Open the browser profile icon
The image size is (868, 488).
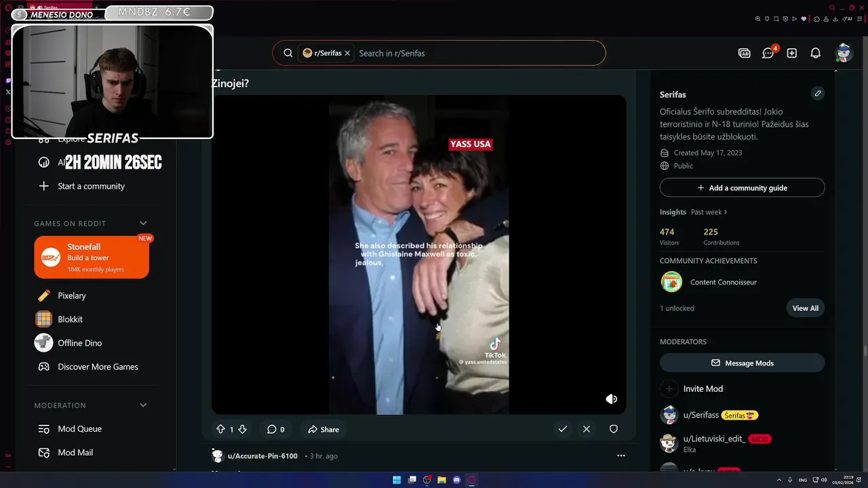pyautogui.click(x=826, y=19)
